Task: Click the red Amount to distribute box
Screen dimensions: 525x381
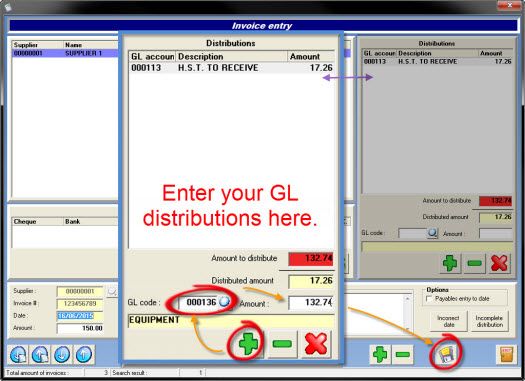Action: click(311, 258)
